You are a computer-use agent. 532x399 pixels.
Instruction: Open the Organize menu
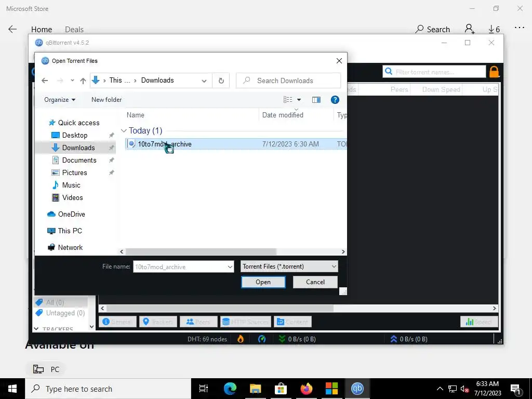(x=60, y=100)
